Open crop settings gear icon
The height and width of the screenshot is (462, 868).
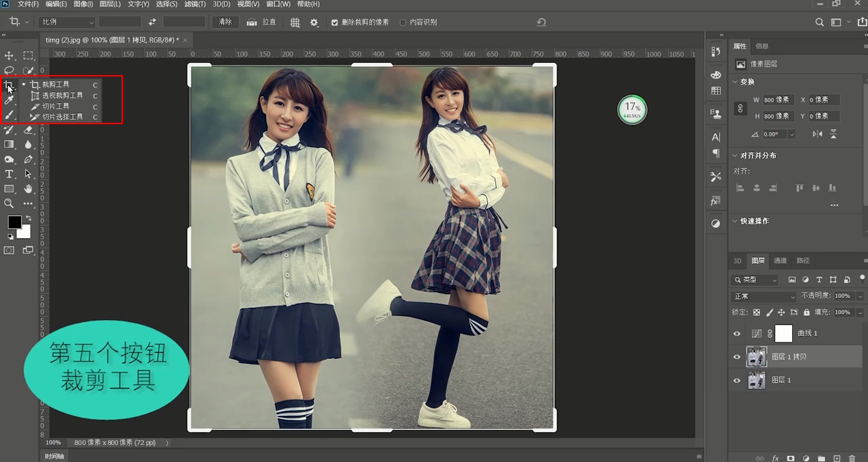click(x=314, y=23)
